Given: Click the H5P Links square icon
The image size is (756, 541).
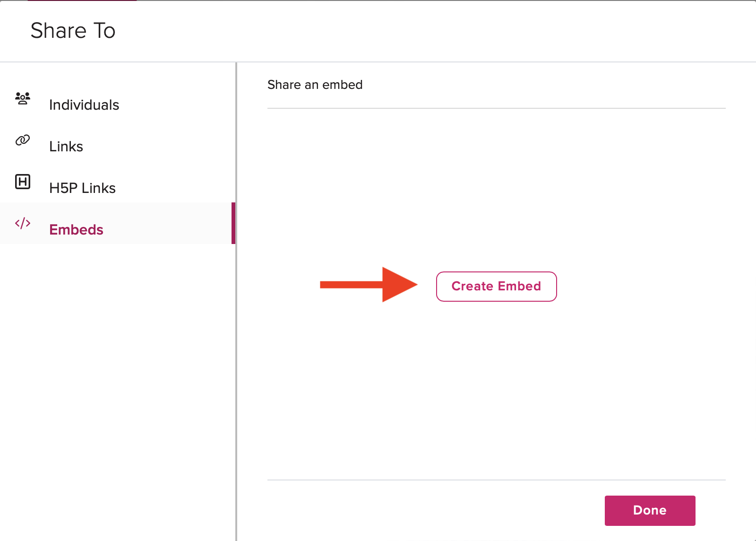Looking at the screenshot, I should 23,182.
